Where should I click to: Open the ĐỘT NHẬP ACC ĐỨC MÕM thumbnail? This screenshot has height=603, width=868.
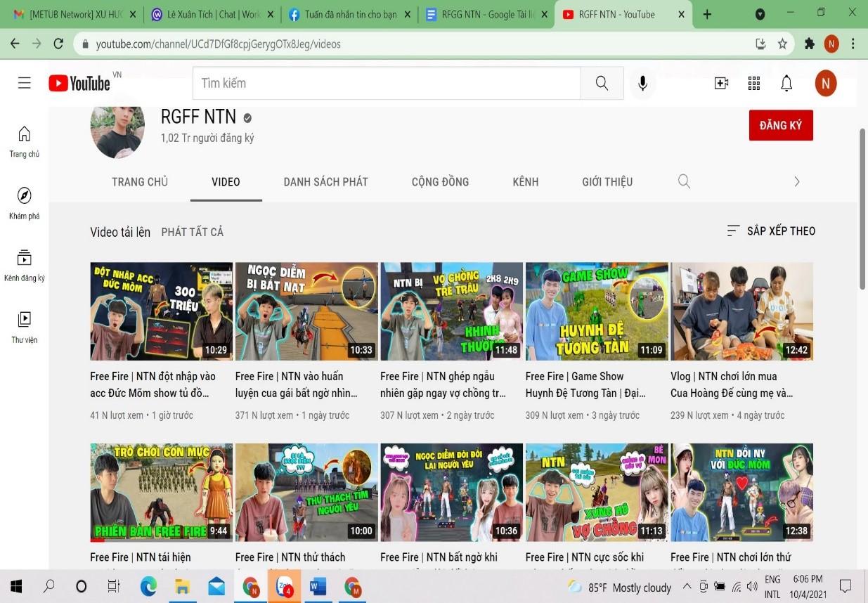[162, 311]
